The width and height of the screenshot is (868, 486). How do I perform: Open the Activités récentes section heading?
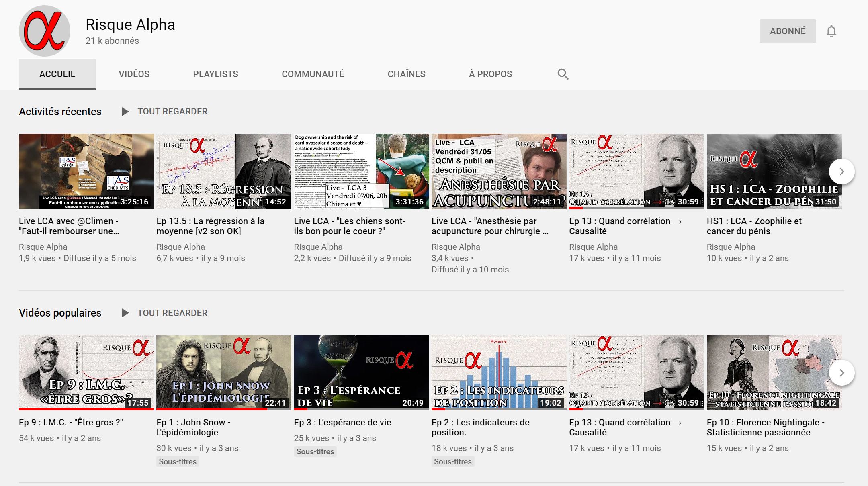[x=60, y=112]
